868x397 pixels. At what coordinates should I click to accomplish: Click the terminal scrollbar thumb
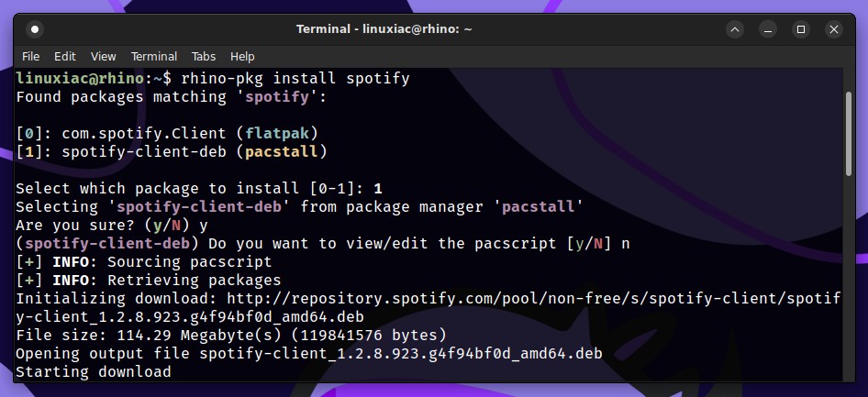[x=849, y=135]
